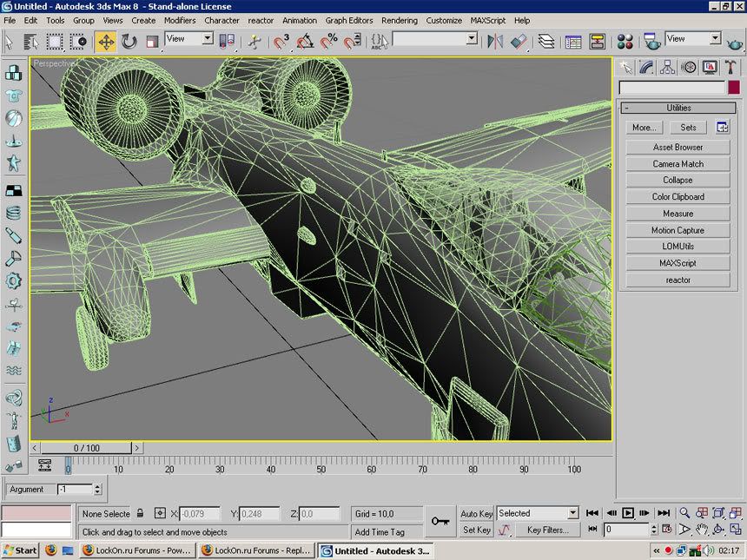The image size is (747, 560).
Task: Click the Mirror tool icon
Action: (x=495, y=41)
